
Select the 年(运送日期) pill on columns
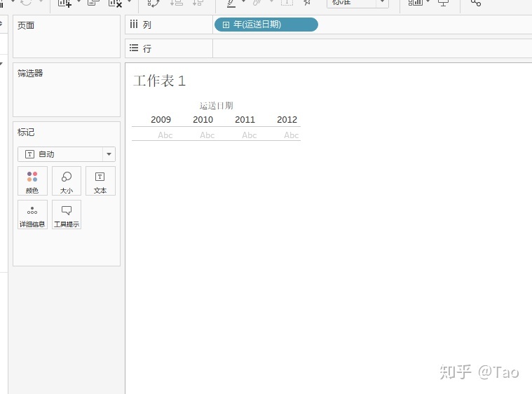[x=266, y=25]
